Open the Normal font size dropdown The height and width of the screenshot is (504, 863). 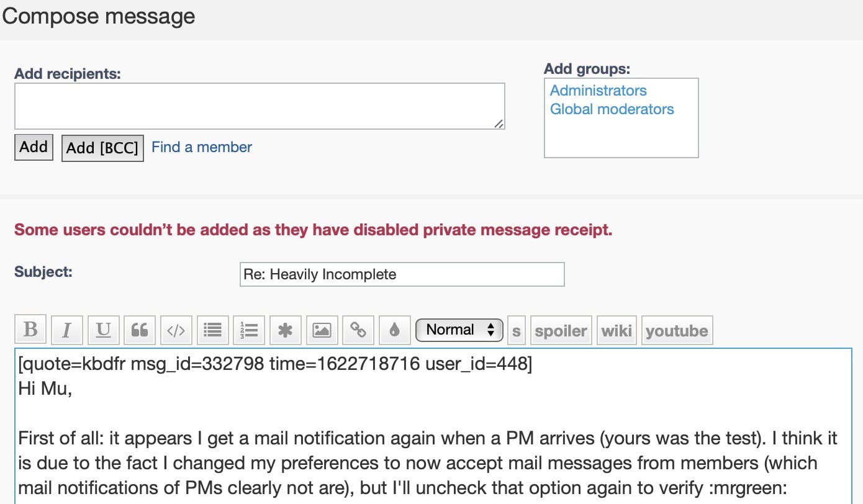tap(459, 330)
